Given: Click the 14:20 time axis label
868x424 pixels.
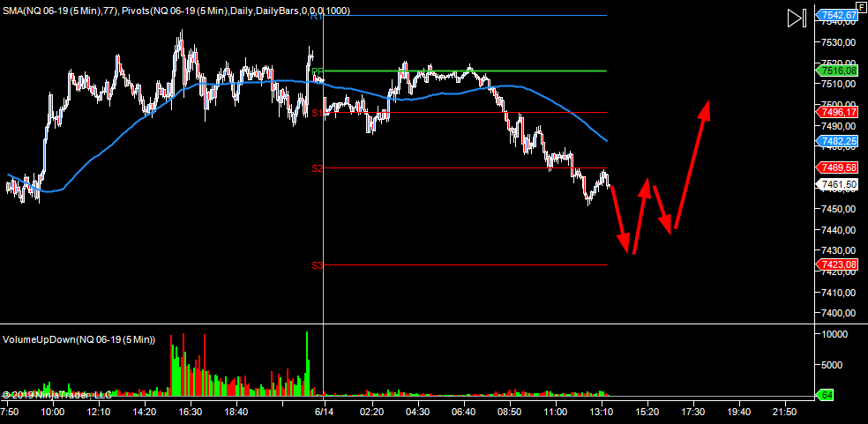Looking at the screenshot, I should 145,413.
